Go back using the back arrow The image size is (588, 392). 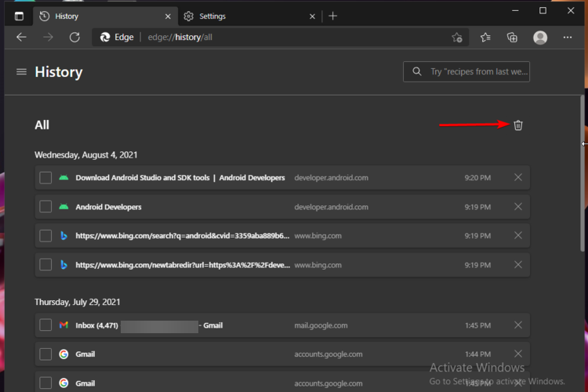pyautogui.click(x=21, y=38)
